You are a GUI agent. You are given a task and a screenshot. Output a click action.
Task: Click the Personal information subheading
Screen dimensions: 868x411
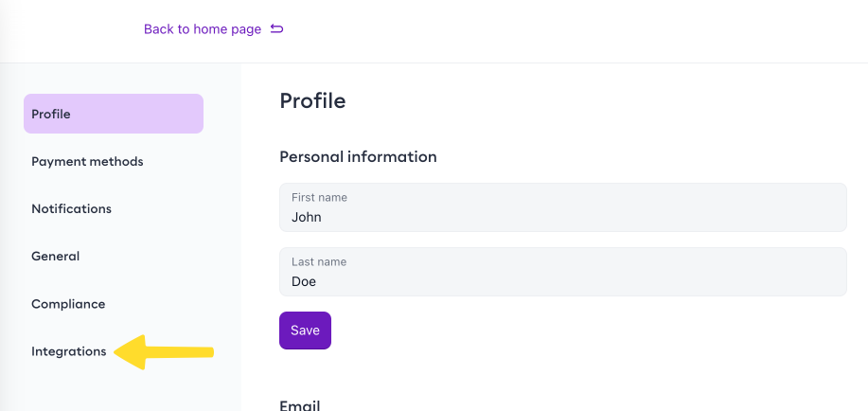pos(358,157)
